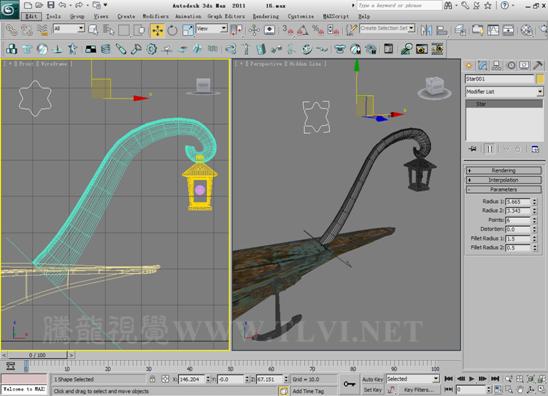This screenshot has width=548, height=396.
Task: Open the Modifiers menu
Action: click(156, 16)
